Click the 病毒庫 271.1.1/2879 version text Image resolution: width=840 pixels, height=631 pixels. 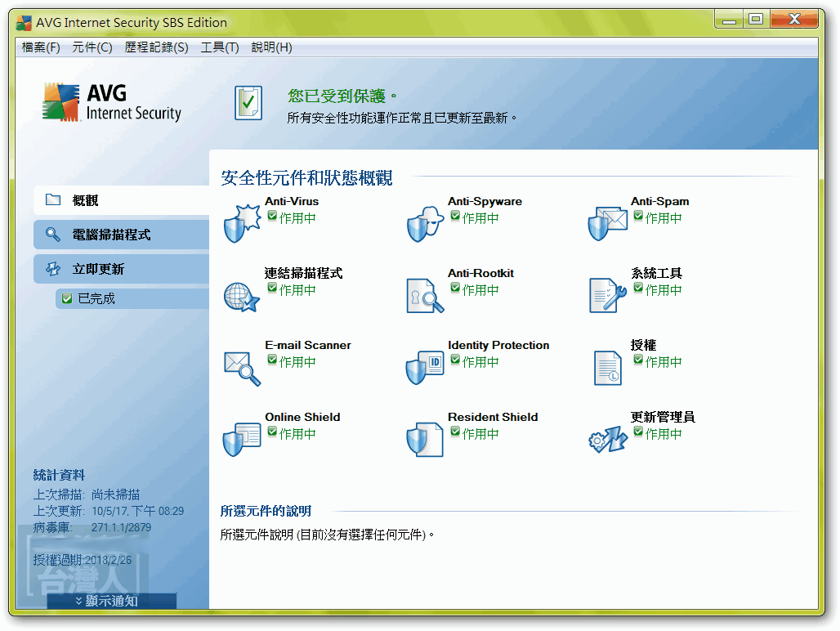click(x=92, y=528)
